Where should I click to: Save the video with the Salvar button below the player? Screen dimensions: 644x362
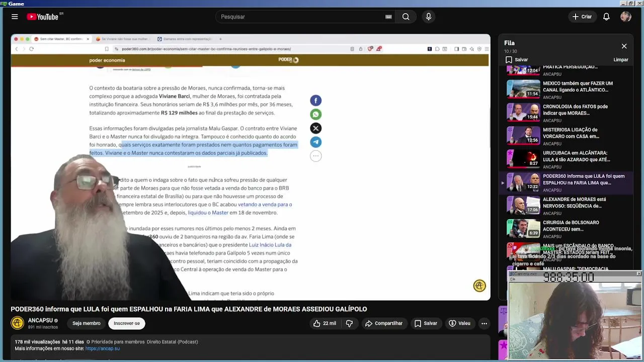point(426,323)
